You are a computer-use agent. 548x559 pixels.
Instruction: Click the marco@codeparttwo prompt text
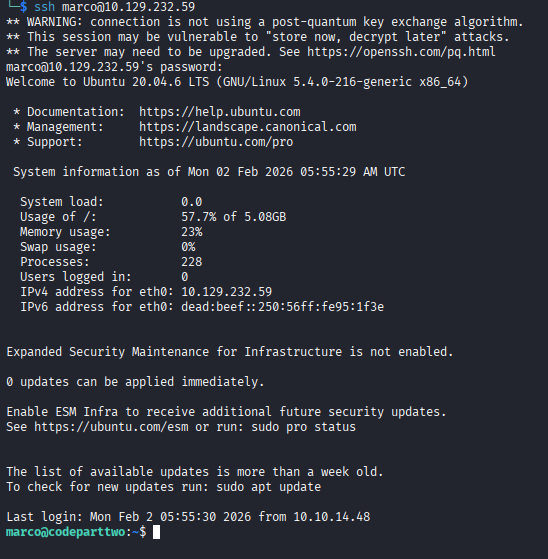pyautogui.click(x=66, y=532)
